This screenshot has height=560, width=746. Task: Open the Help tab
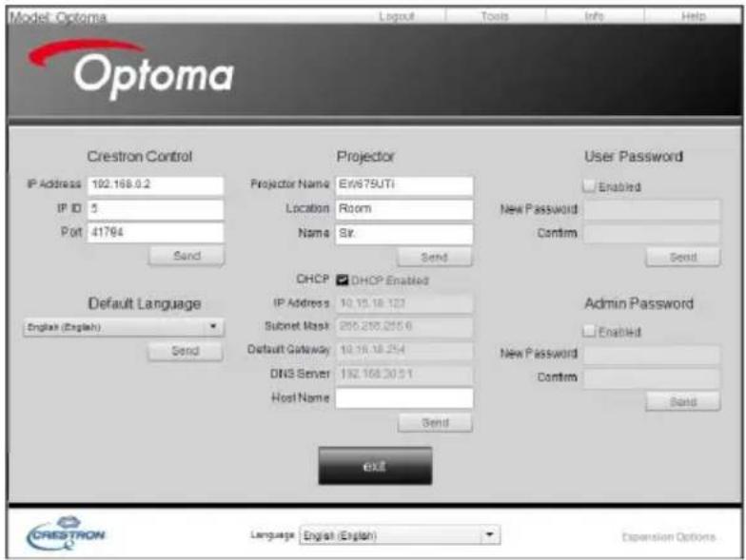693,17
